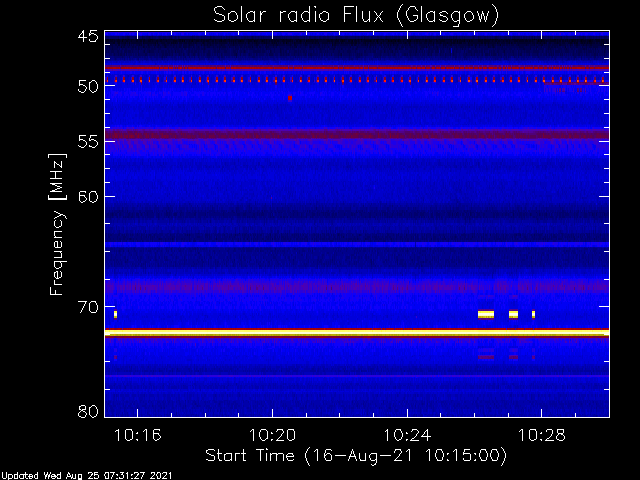Viewport: 640px width, 480px height.
Task: Click the widest yellow burst near 10:26
Action: 486,314
